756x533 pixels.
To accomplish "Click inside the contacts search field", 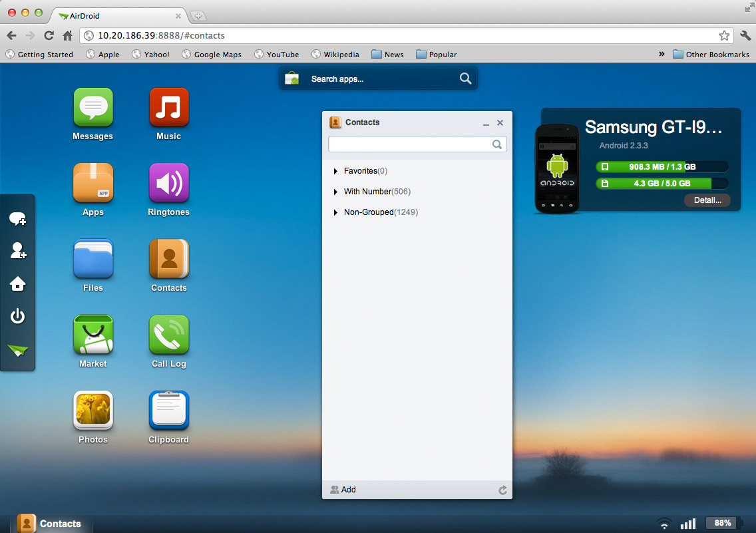I will tap(413, 144).
